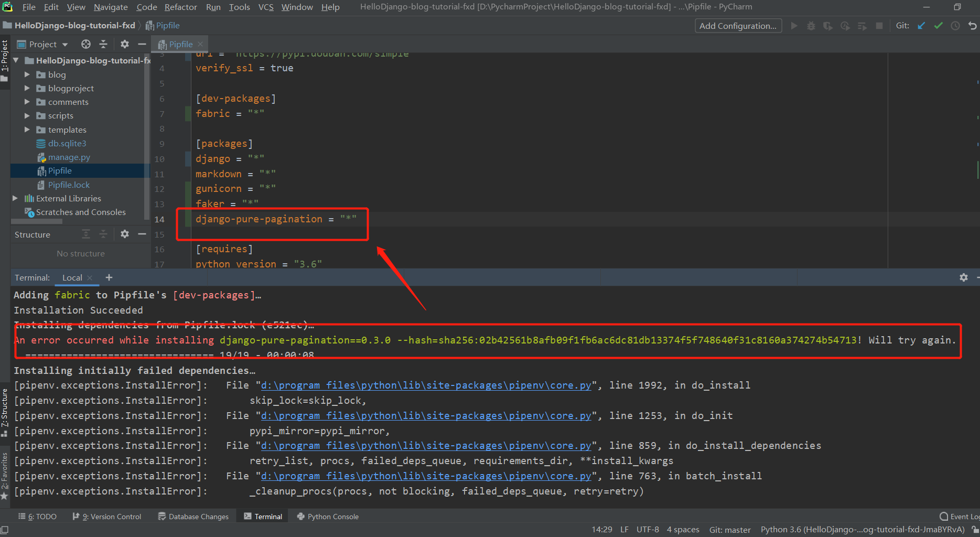The width and height of the screenshot is (980, 537).
Task: Open Z: Structure side tool window tab
Action: coord(5,413)
